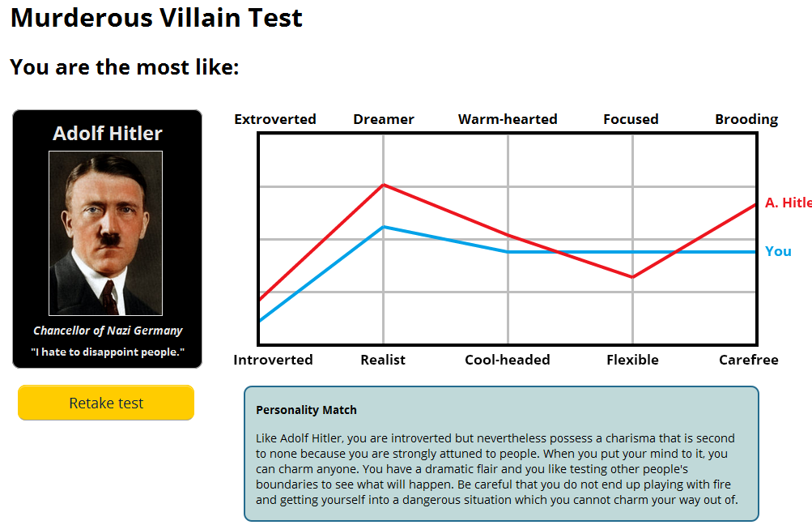Click the "I hate to disappoint people." quote
The height and width of the screenshot is (525, 812).
click(108, 352)
